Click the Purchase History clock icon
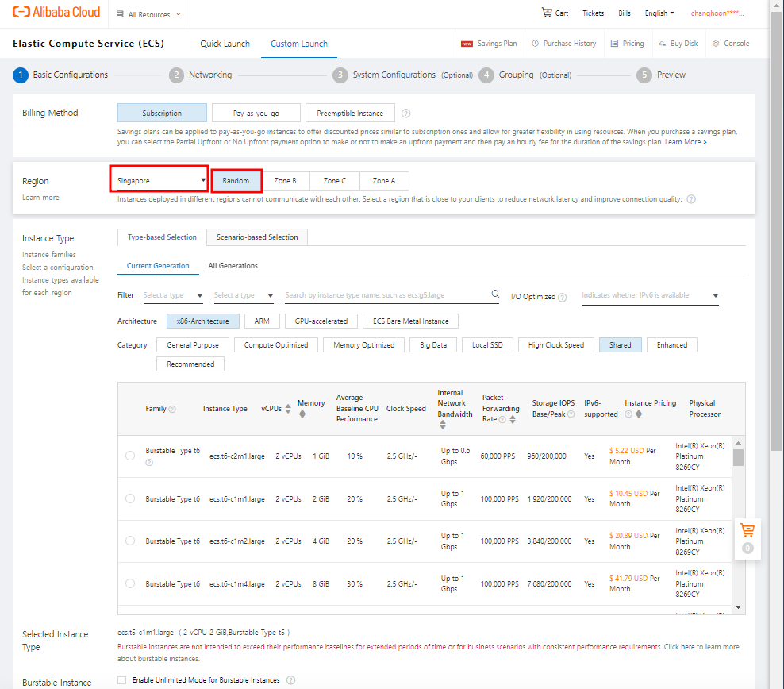Image resolution: width=784 pixels, height=689 pixels. click(x=535, y=44)
